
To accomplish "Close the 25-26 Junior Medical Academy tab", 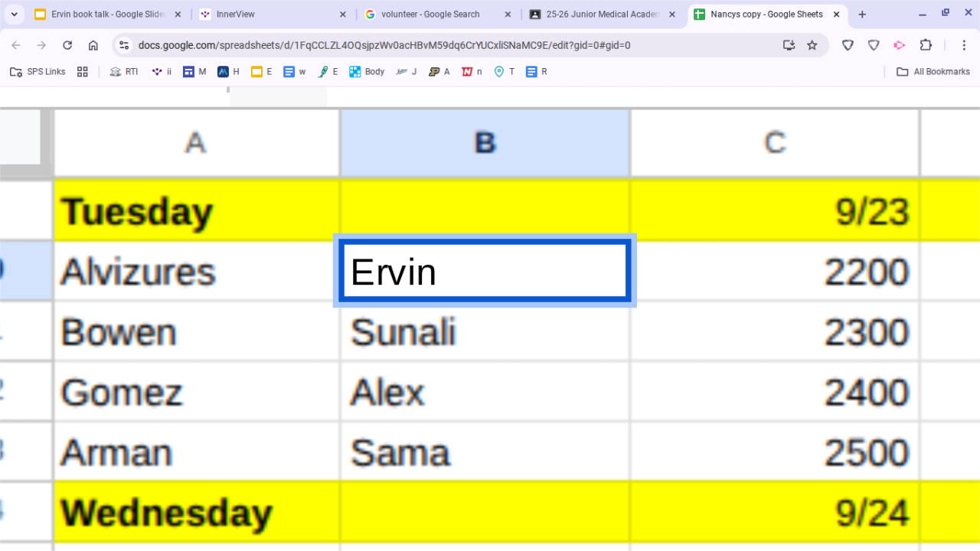I will coord(672,15).
